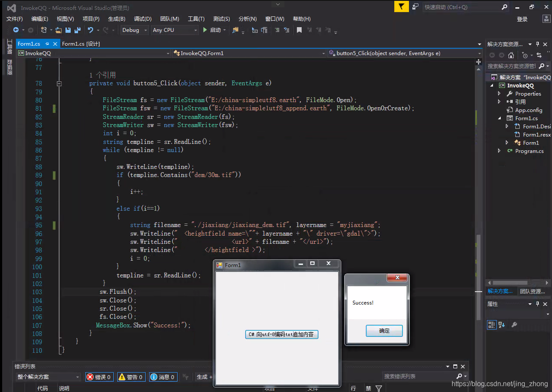Switch to the Form1.cs [设计] tab
The width and height of the screenshot is (552, 392).
click(81, 44)
